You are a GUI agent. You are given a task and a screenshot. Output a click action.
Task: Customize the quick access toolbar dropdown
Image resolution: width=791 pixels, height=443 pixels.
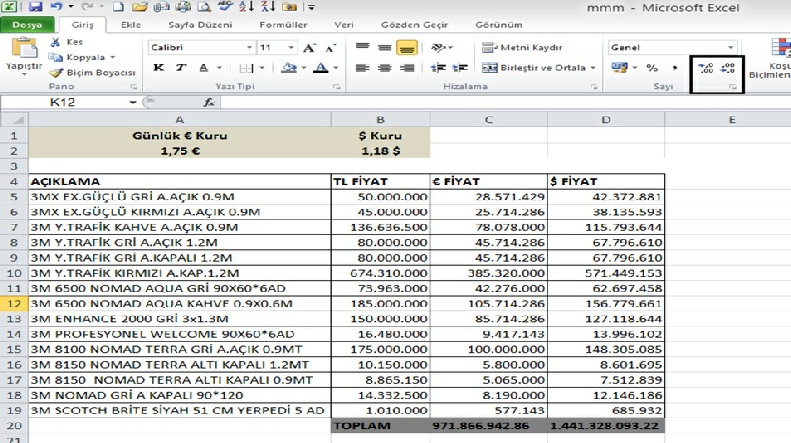pyautogui.click(x=311, y=7)
